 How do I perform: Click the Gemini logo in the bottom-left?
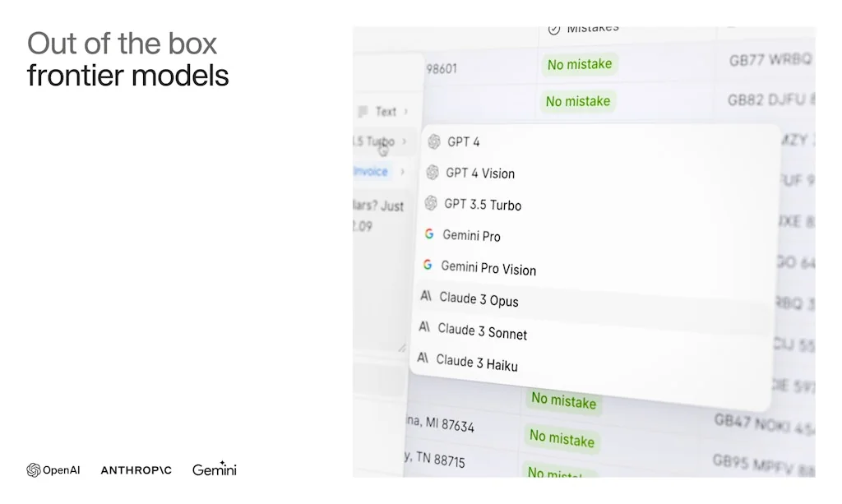pos(213,470)
